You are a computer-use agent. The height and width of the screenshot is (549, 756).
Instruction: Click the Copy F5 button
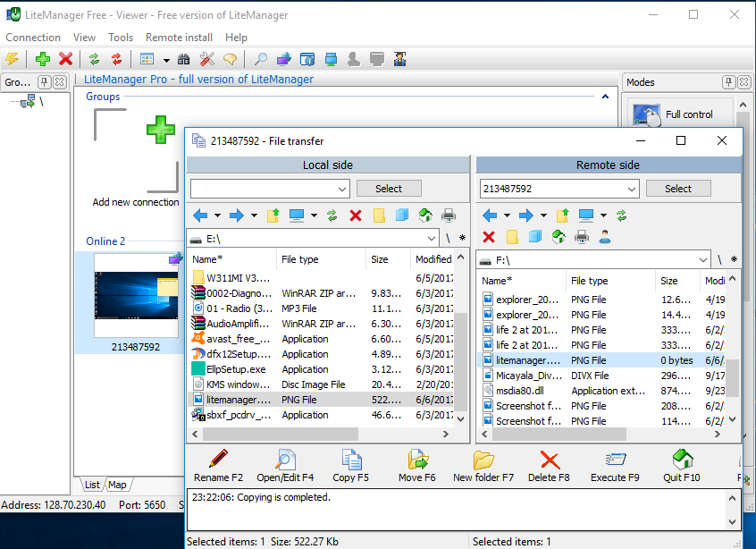(x=350, y=466)
